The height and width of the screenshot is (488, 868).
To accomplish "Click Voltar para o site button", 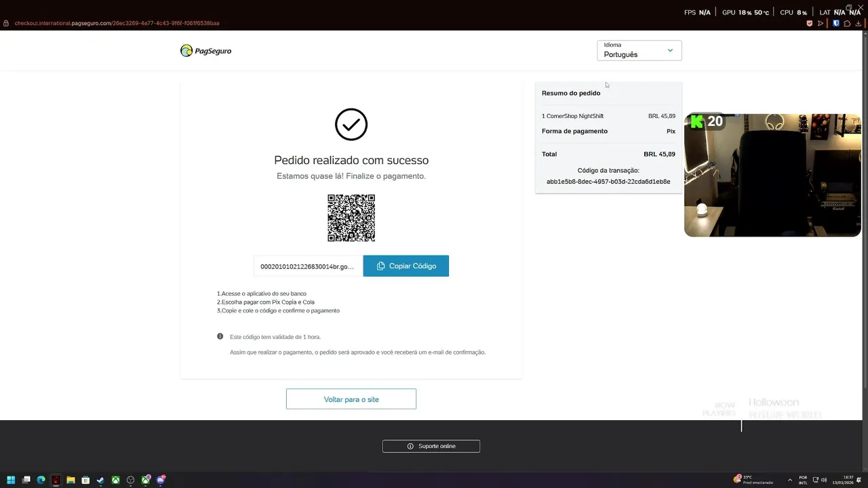I will tap(351, 399).
